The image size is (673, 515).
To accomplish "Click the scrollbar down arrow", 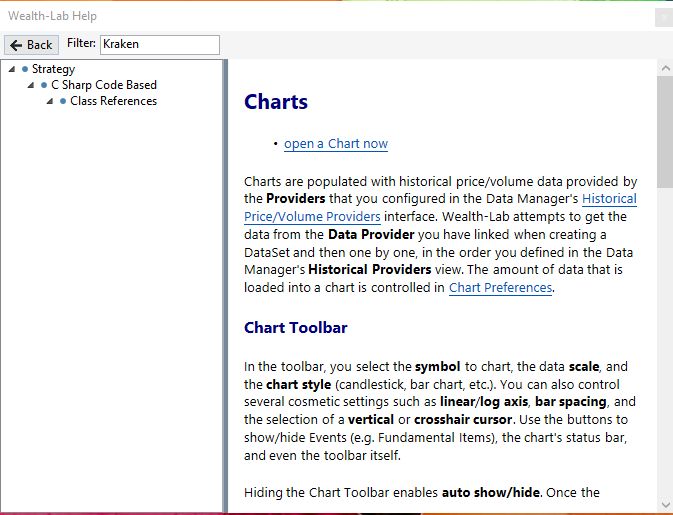I will (x=665, y=505).
